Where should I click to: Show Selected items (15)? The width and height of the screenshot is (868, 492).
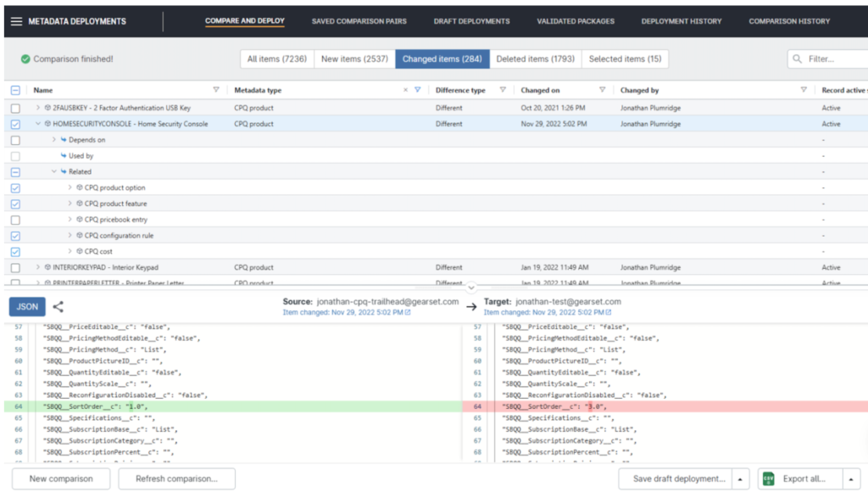pos(625,59)
